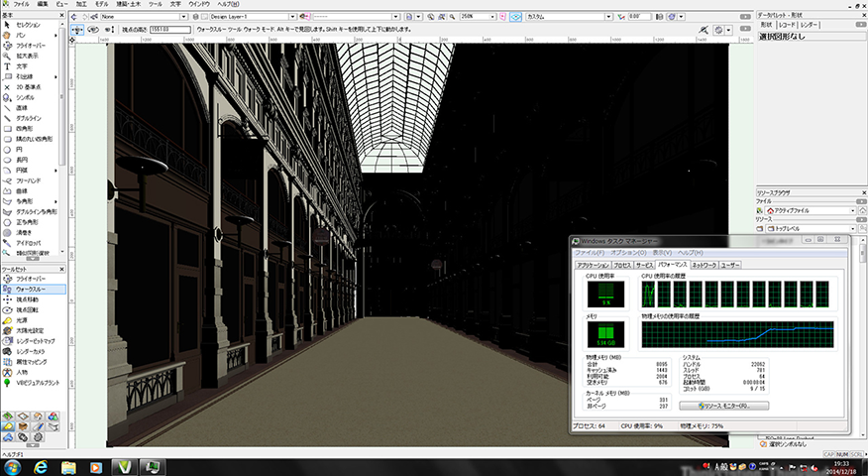This screenshot has height=476, width=868.
Task: Expand the パン tool submenu arrow
Action: tap(55, 36)
